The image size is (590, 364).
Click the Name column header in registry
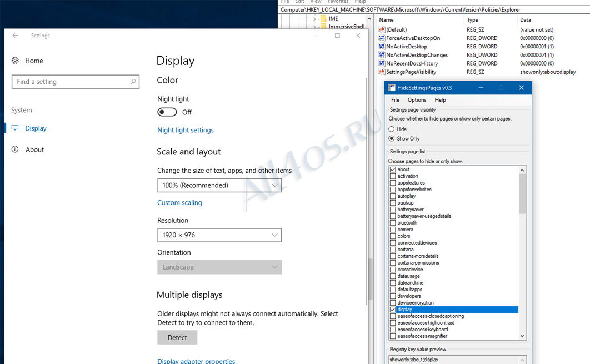pos(387,20)
